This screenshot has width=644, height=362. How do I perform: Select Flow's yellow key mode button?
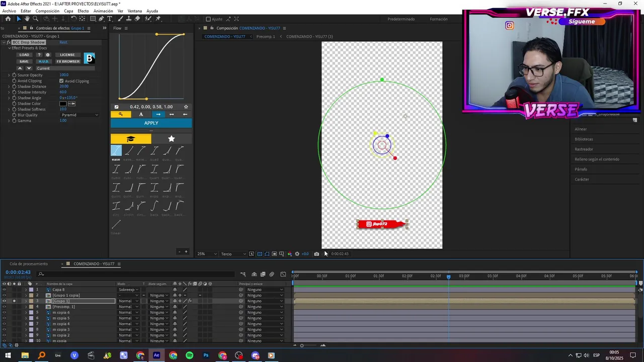[121, 114]
